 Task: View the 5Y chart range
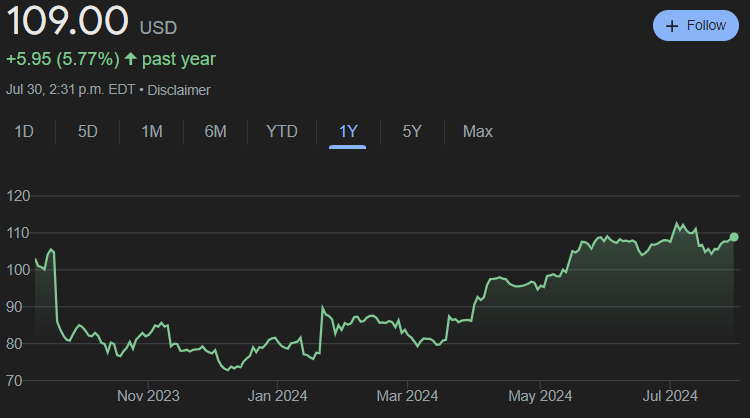(x=412, y=132)
